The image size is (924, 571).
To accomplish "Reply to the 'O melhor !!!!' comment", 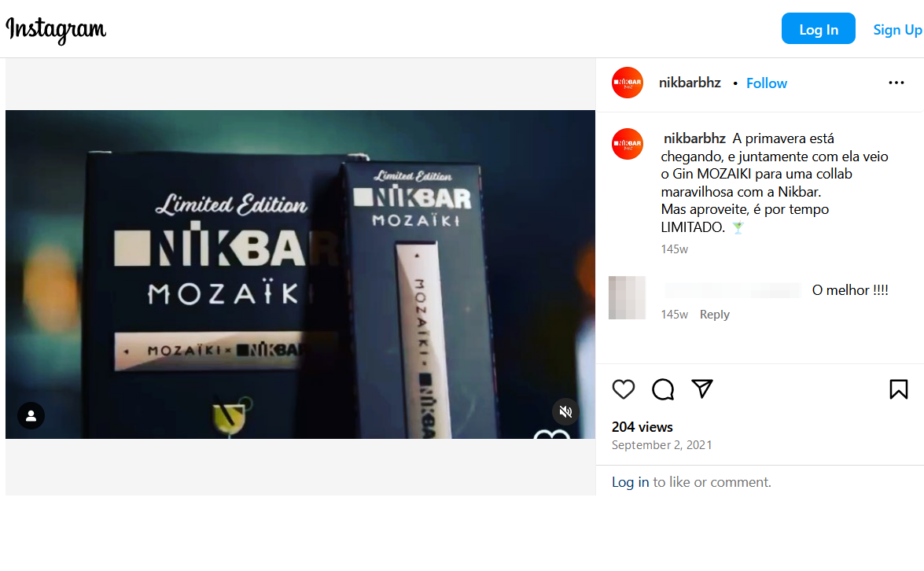I will pos(714,314).
